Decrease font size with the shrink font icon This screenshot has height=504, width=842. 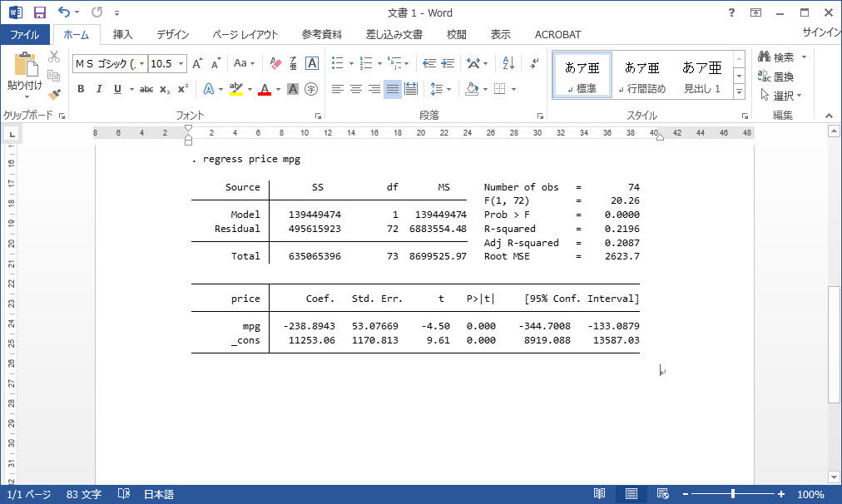point(215,63)
